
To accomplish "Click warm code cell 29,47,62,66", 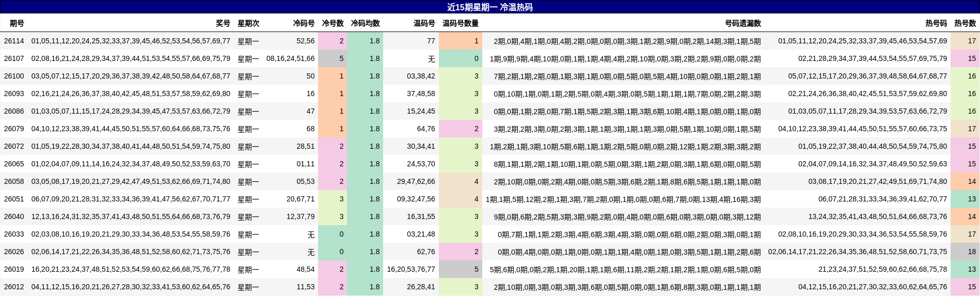I will [416, 181].
